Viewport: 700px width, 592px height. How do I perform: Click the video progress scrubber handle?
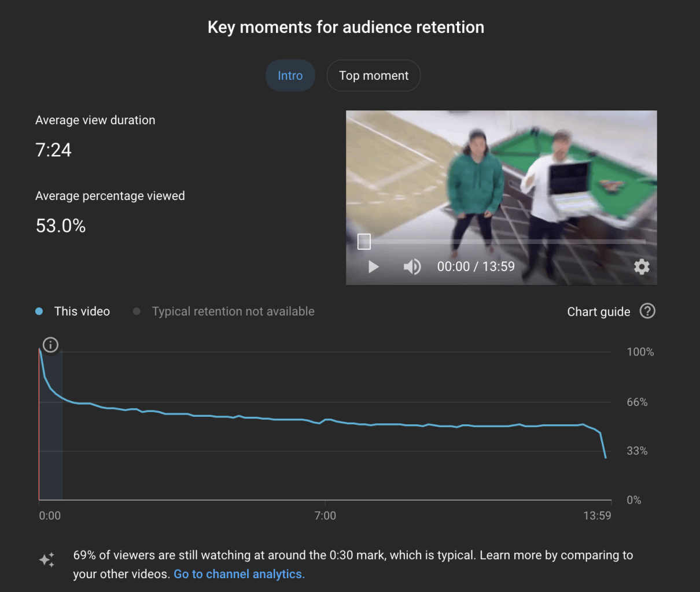click(364, 242)
